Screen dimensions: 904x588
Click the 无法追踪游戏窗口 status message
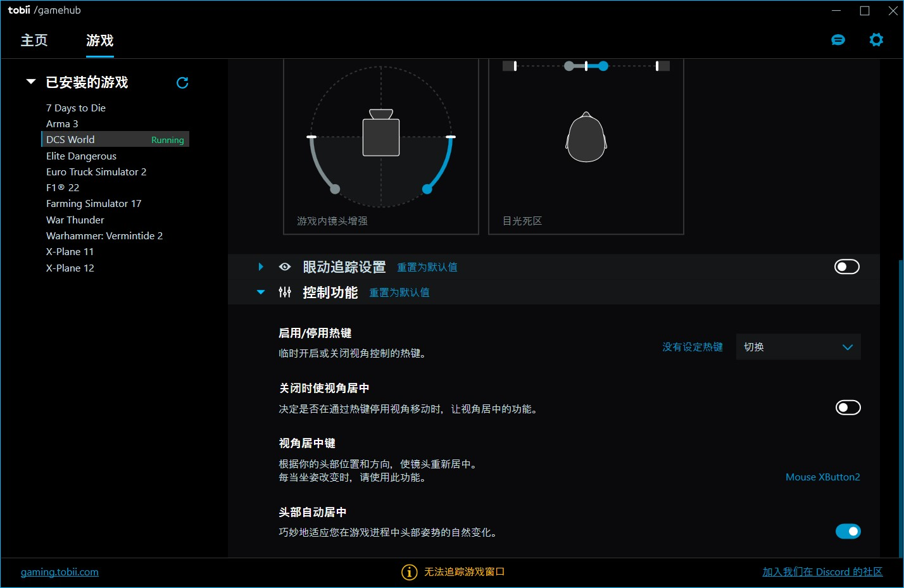click(464, 572)
